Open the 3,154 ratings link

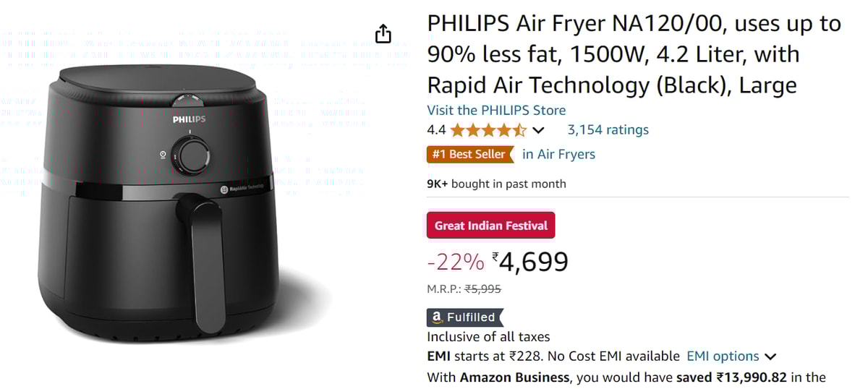608,130
